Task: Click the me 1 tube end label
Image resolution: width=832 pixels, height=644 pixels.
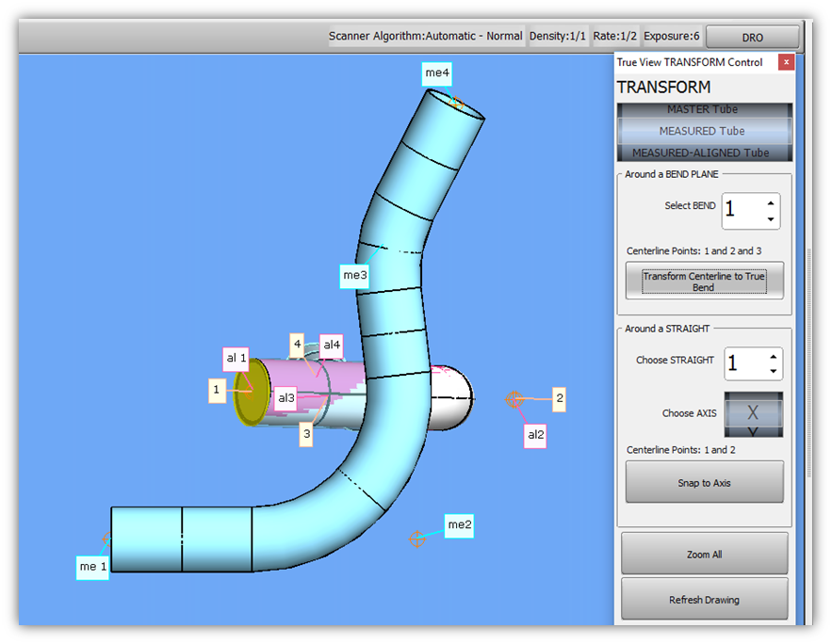Action: (92, 567)
